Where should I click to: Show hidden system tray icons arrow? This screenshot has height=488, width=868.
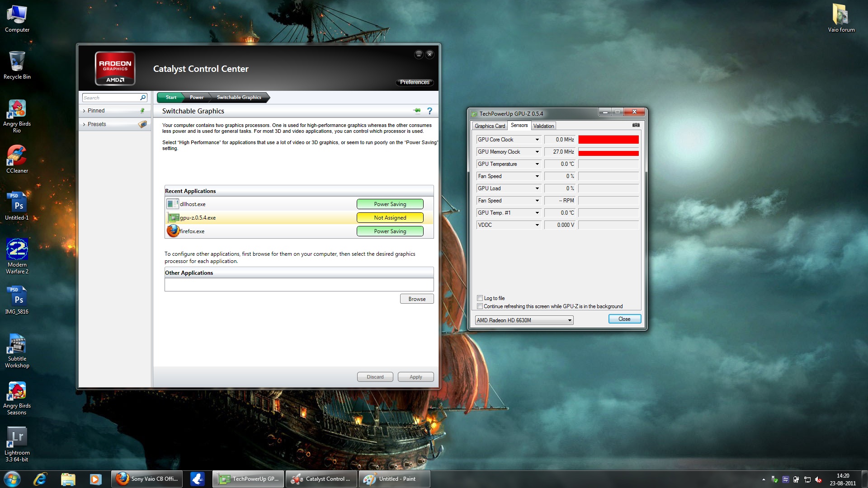[x=764, y=479]
